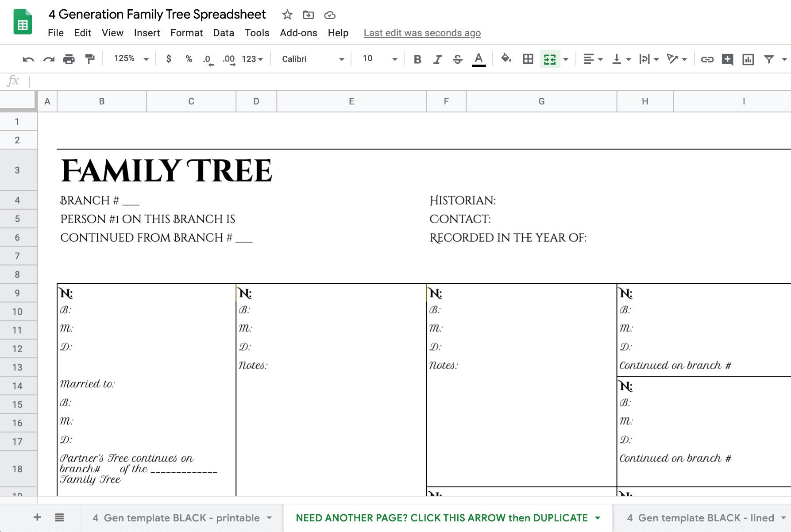Apply the Paint format tool

90,59
